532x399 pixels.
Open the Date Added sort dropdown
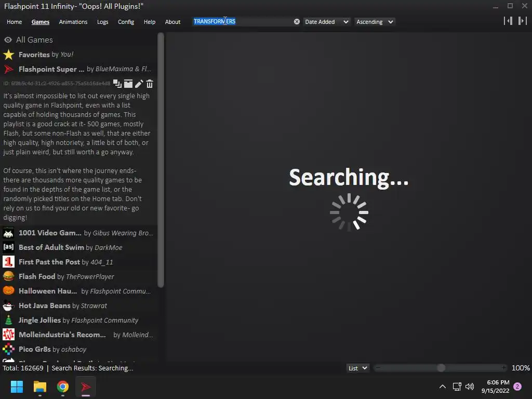coord(326,22)
